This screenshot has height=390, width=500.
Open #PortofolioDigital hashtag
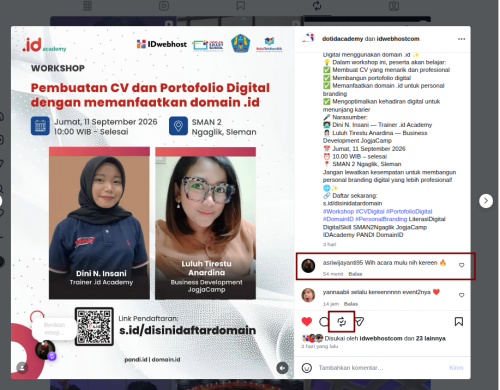click(409, 211)
